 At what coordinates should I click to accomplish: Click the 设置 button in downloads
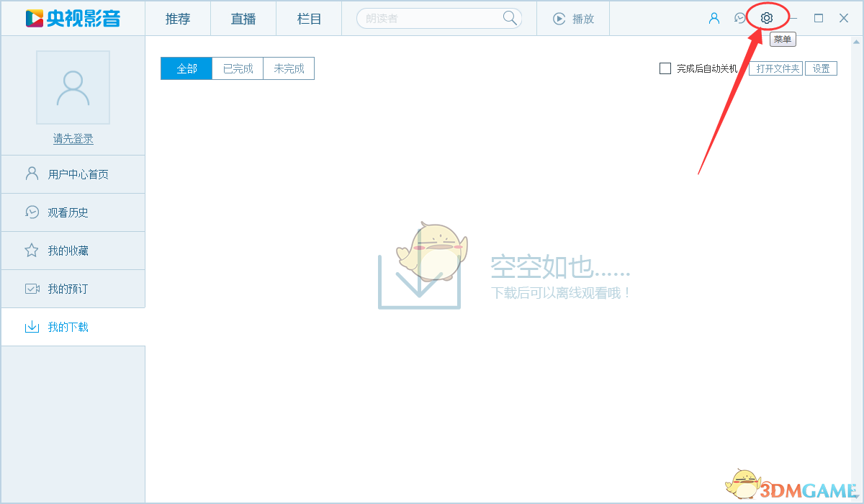pos(821,68)
